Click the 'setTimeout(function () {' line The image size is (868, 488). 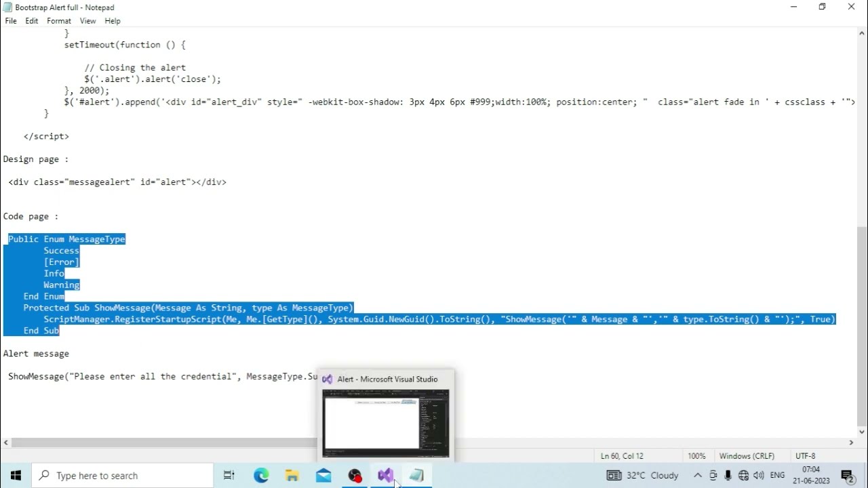point(125,45)
